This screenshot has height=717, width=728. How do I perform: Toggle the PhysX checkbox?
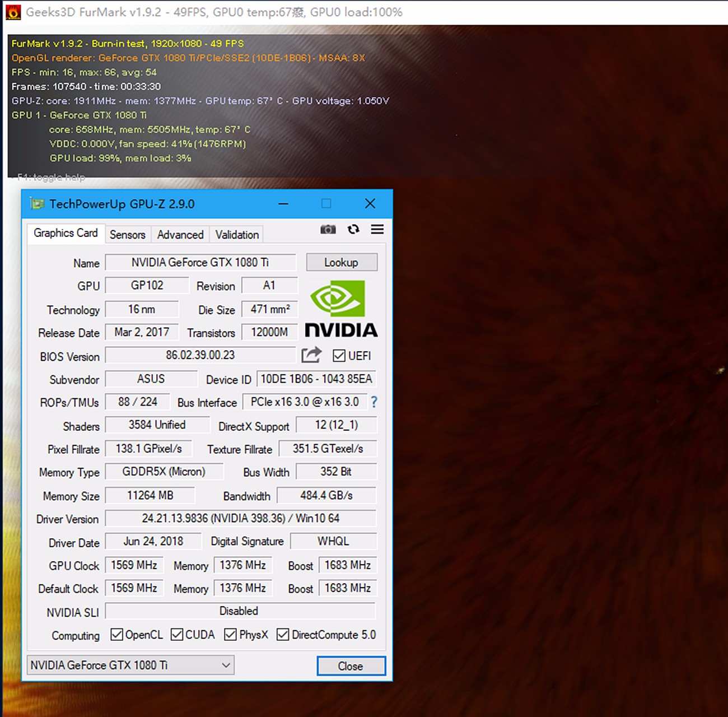(x=230, y=634)
